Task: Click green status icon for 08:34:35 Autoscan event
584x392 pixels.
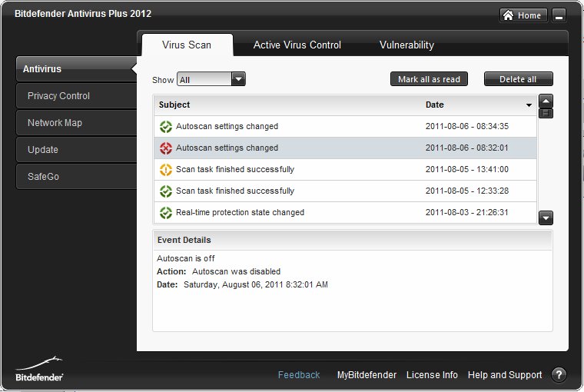Action: 166,127
